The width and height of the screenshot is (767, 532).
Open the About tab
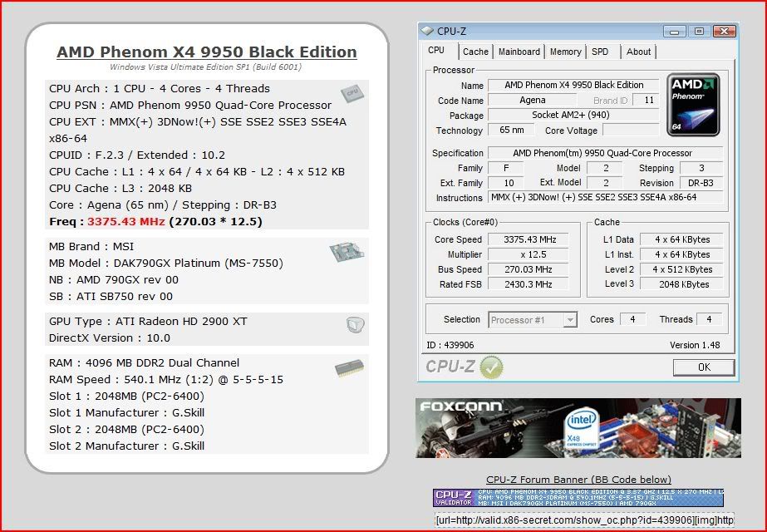pos(638,52)
